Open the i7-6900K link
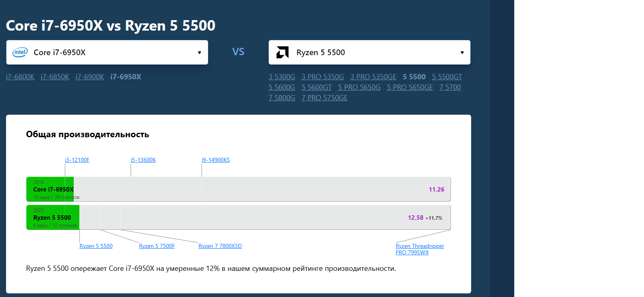The width and height of the screenshot is (644, 297). (90, 77)
